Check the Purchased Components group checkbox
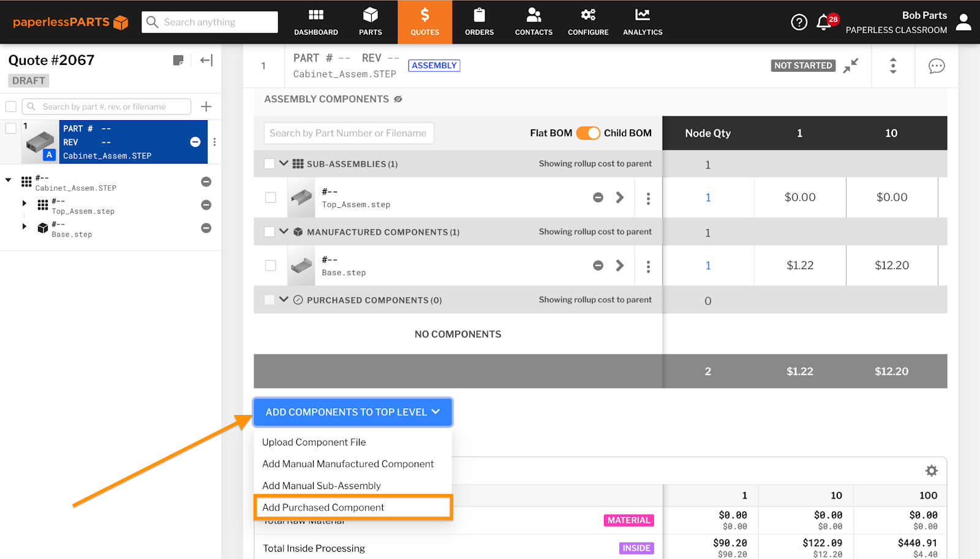Screen dimensions: 980x559 [269, 300]
